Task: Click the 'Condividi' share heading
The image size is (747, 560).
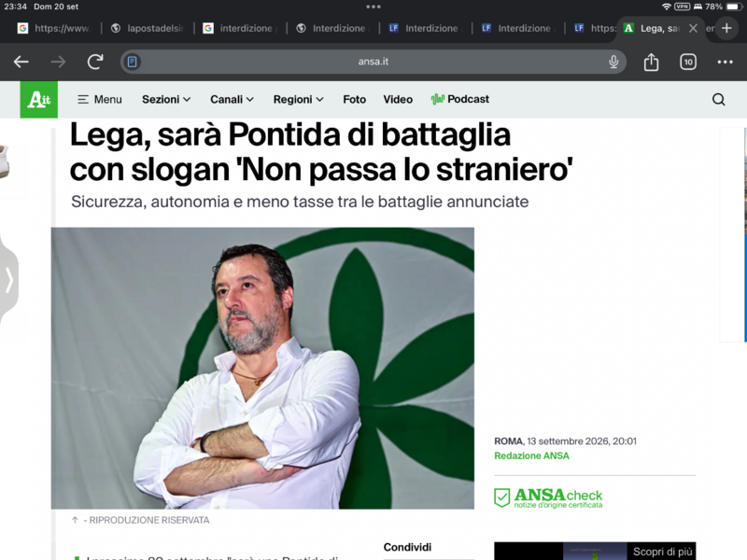Action: 407,547
